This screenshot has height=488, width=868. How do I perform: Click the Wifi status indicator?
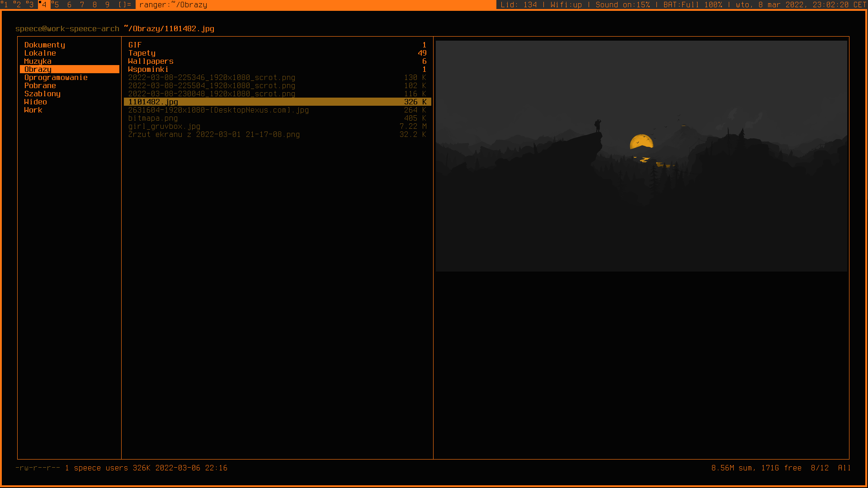(566, 5)
